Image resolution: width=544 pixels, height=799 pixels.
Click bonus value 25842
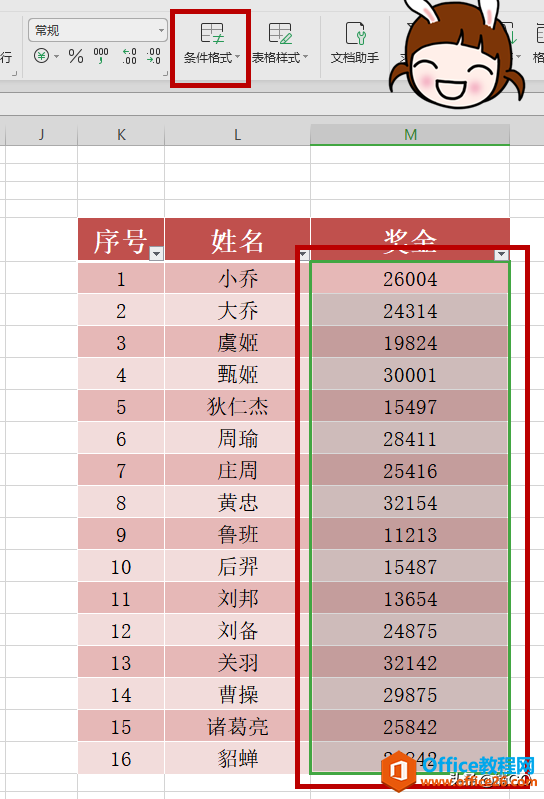coord(410,726)
